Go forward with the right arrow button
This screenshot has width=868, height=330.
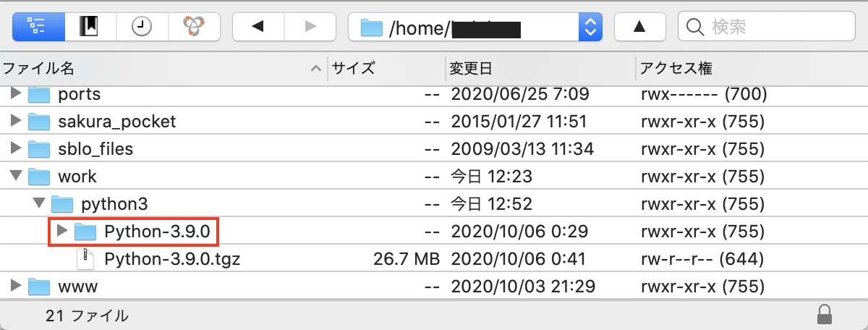tap(310, 27)
